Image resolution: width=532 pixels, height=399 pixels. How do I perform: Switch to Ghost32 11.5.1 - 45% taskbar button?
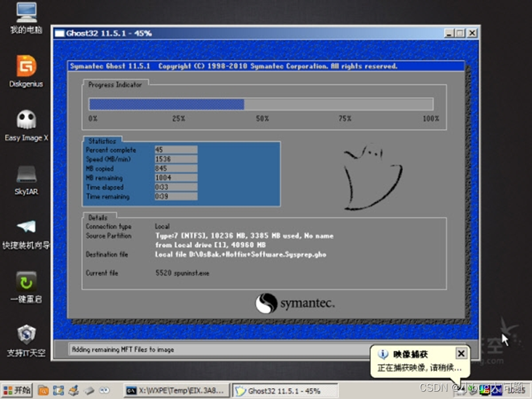[284, 391]
